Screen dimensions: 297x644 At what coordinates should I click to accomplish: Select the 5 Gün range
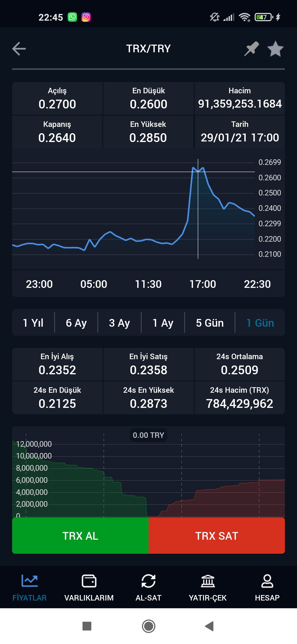(x=210, y=323)
